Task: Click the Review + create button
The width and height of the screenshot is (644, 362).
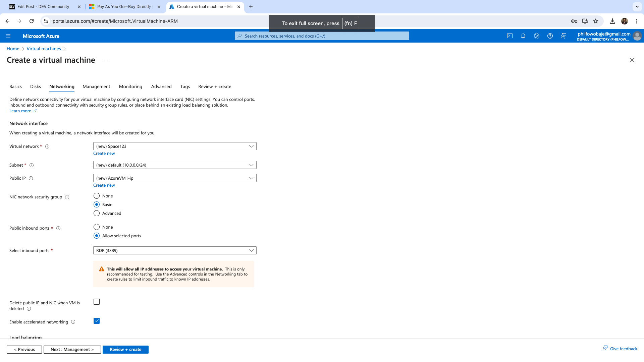Action: (125, 350)
